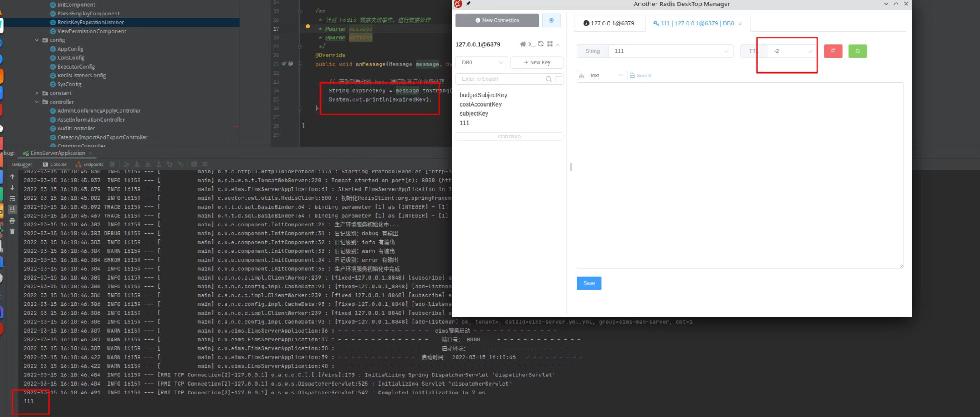Collapse the onMessage method fold at line 21
The width and height of the screenshot is (980, 417).
click(x=300, y=64)
